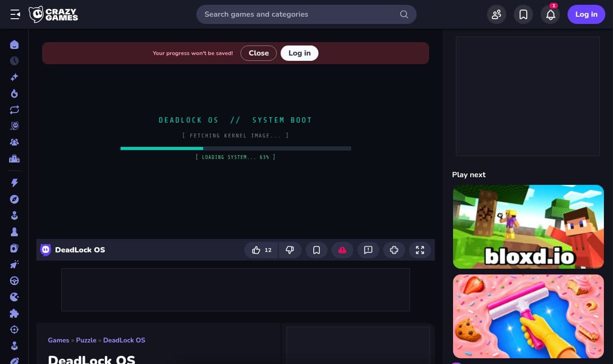This screenshot has height=364, width=613.
Task: Click the loading system progress bar
Action: coord(236,148)
